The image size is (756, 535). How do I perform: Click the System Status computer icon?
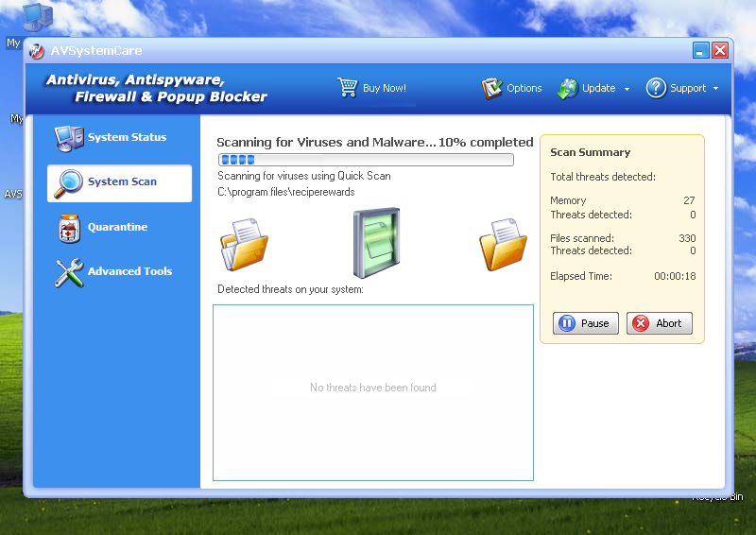tap(68, 138)
